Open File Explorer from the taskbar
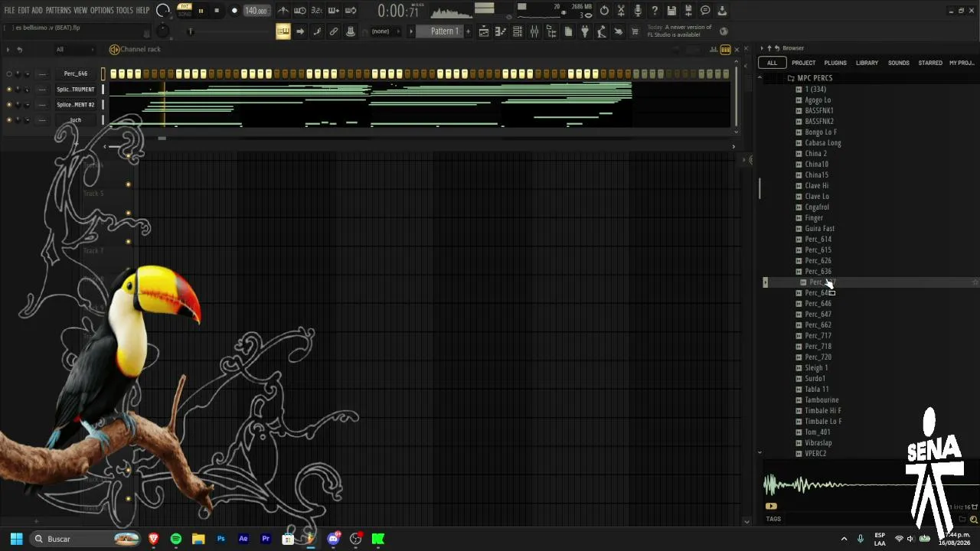This screenshot has width=980, height=551. tap(198, 539)
